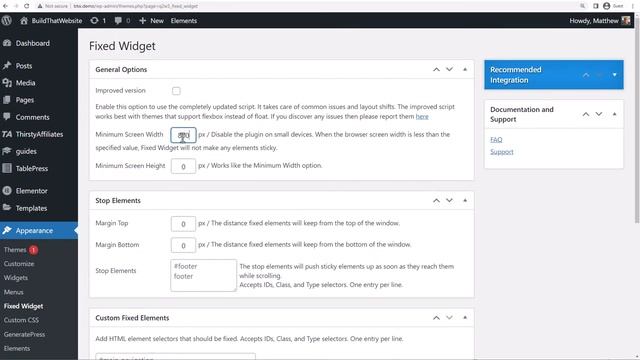This screenshot has width=640, height=360.
Task: Select the Fixed Widget submenu item
Action: click(23, 306)
